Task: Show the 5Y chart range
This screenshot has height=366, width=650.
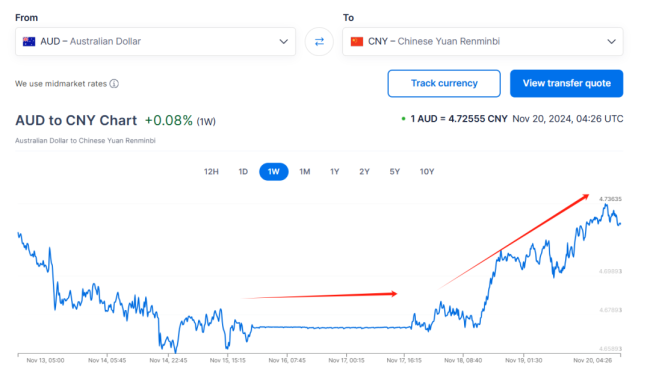Action: click(395, 172)
